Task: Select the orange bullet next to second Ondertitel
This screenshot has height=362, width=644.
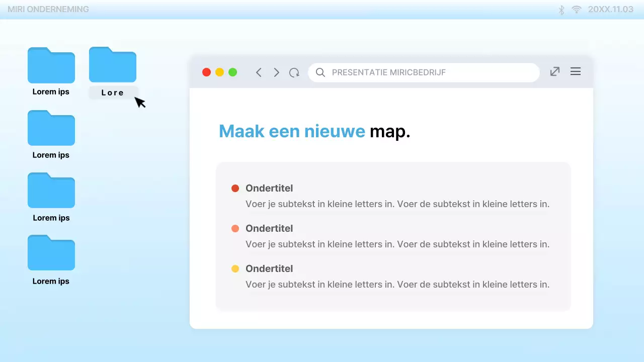Action: tap(235, 228)
